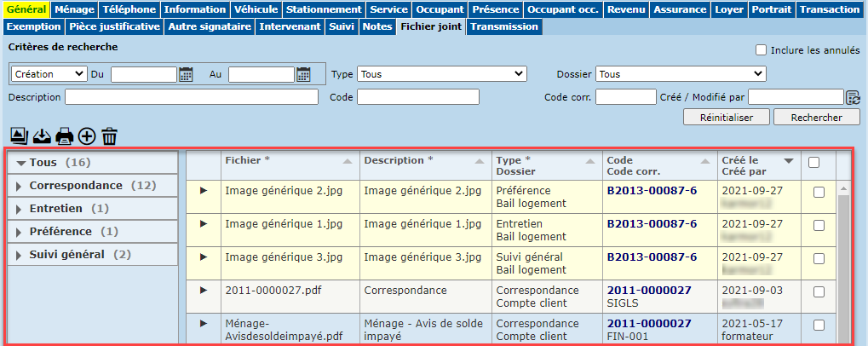The height and width of the screenshot is (346, 868).
Task: Open the Type dropdown set to Tous
Action: (441, 74)
